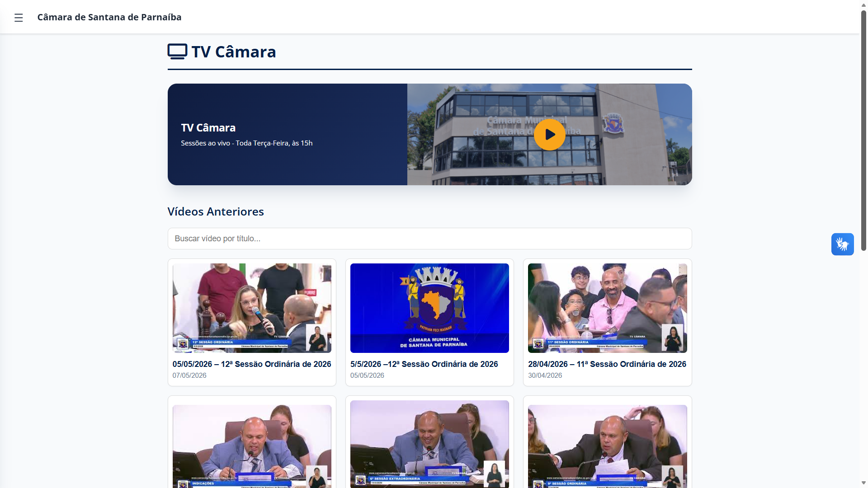
Task: Open the 6ª Sessão Extraordinária video thumbnail
Action: 429,444
